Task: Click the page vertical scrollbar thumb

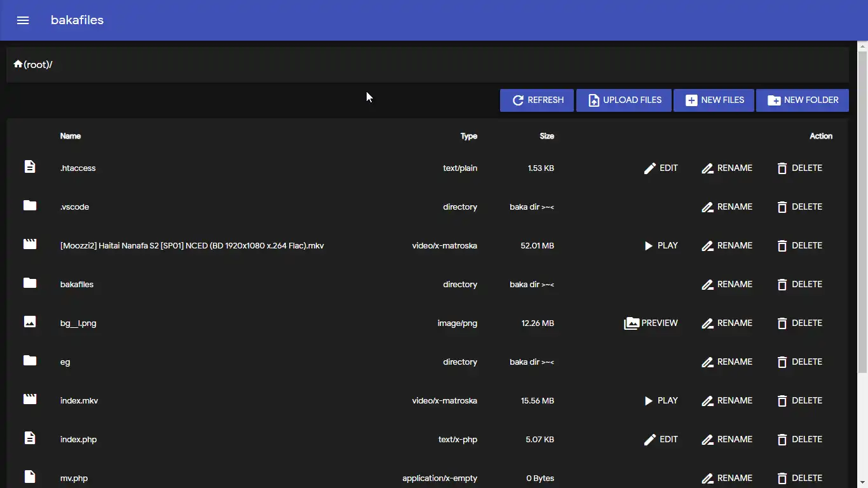Action: 862,212
